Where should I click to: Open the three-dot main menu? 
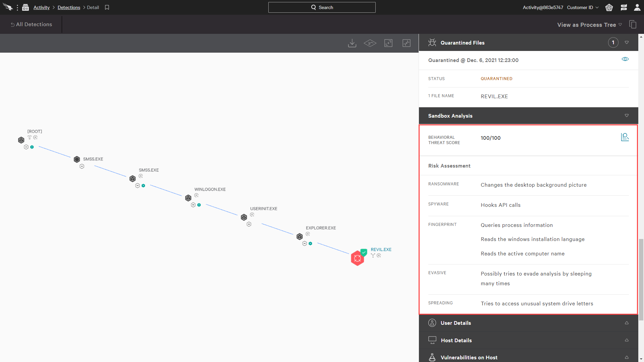17,7
